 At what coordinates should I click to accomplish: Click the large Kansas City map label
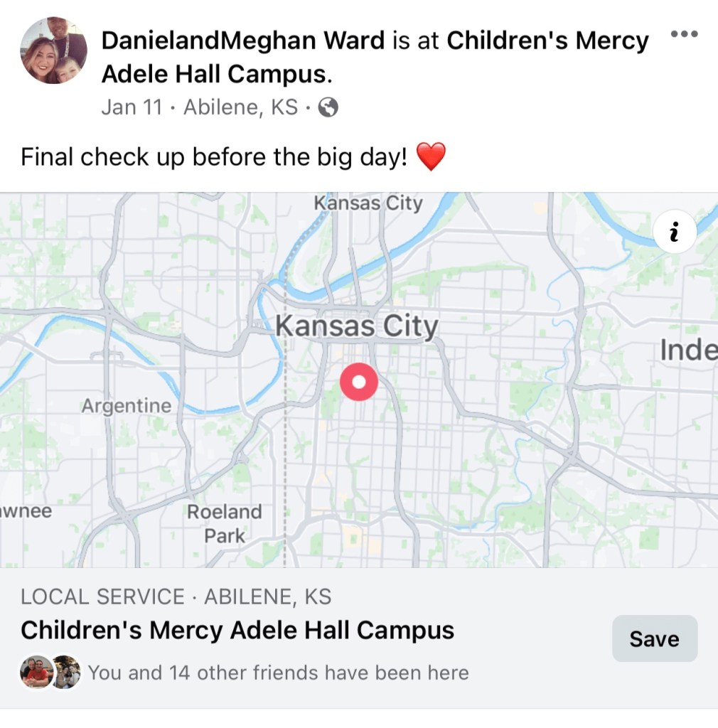[356, 326]
